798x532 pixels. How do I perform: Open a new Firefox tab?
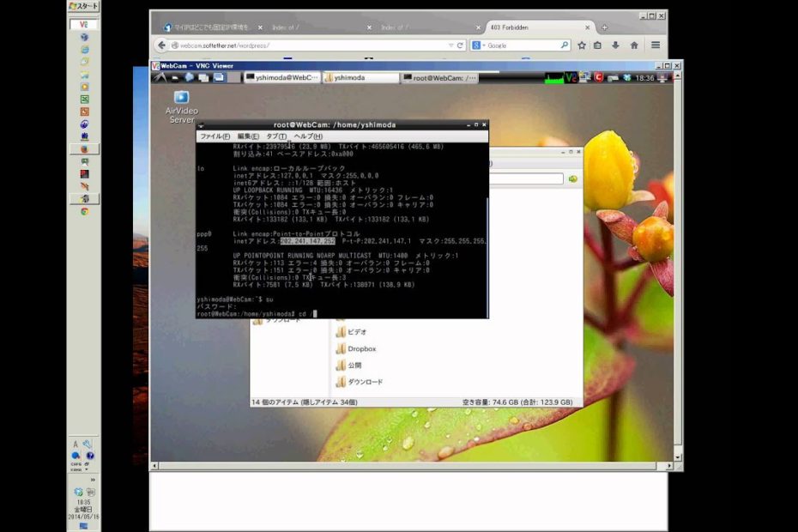pyautogui.click(x=605, y=27)
